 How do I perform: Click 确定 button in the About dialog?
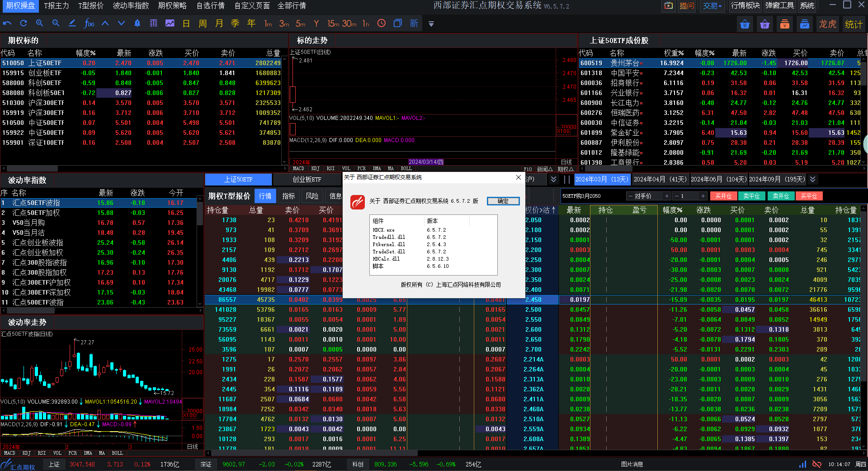[503, 201]
